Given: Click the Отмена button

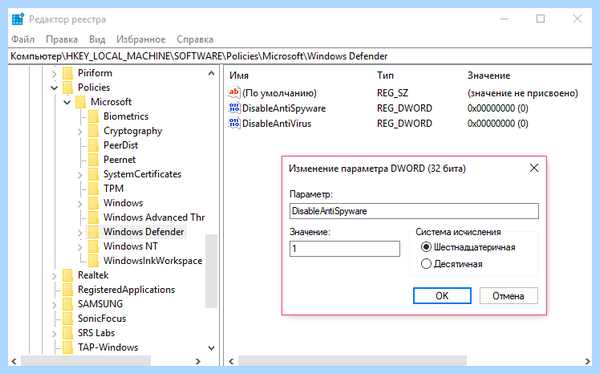Looking at the screenshot, I should point(508,296).
